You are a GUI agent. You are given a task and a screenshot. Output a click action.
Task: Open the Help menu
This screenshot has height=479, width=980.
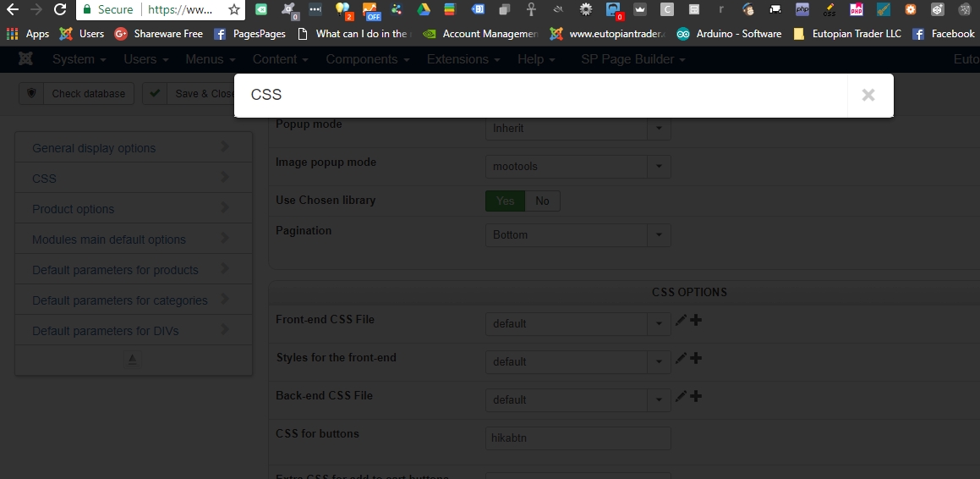click(x=535, y=58)
